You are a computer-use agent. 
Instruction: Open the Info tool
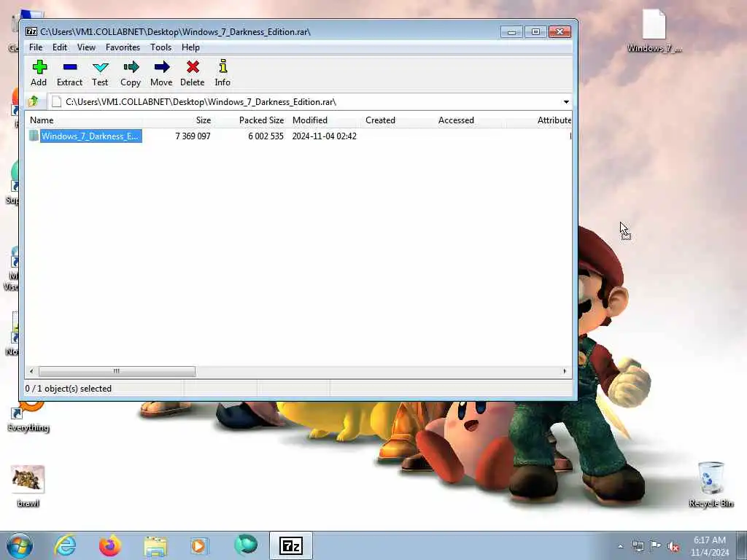pyautogui.click(x=222, y=73)
